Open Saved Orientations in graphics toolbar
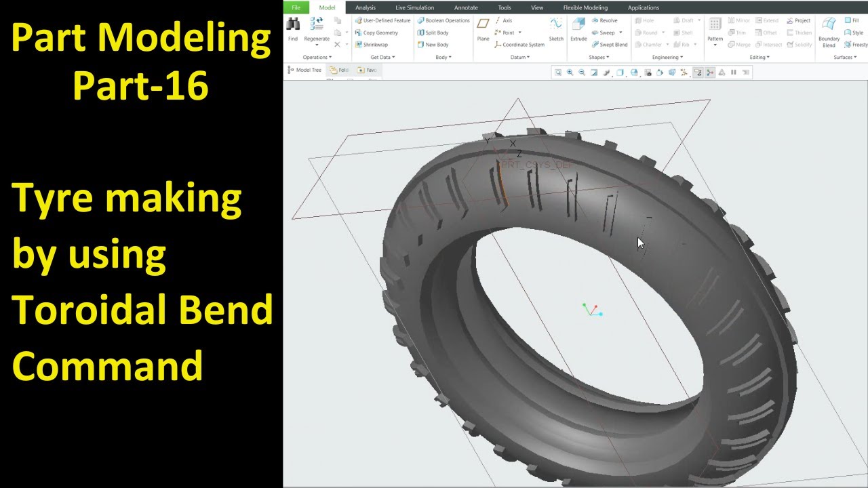 pos(634,73)
